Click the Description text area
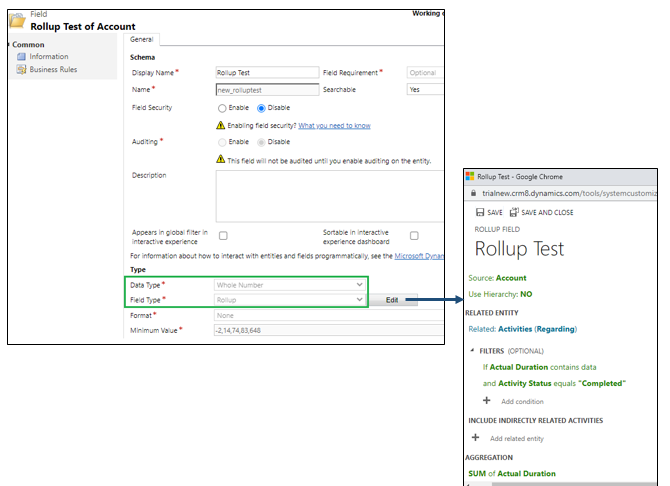The height and width of the screenshot is (486, 670). [329, 196]
